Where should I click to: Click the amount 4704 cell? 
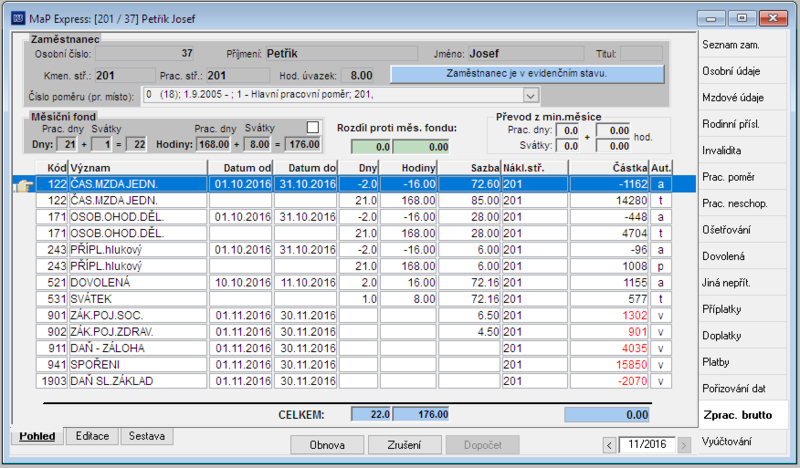609,233
